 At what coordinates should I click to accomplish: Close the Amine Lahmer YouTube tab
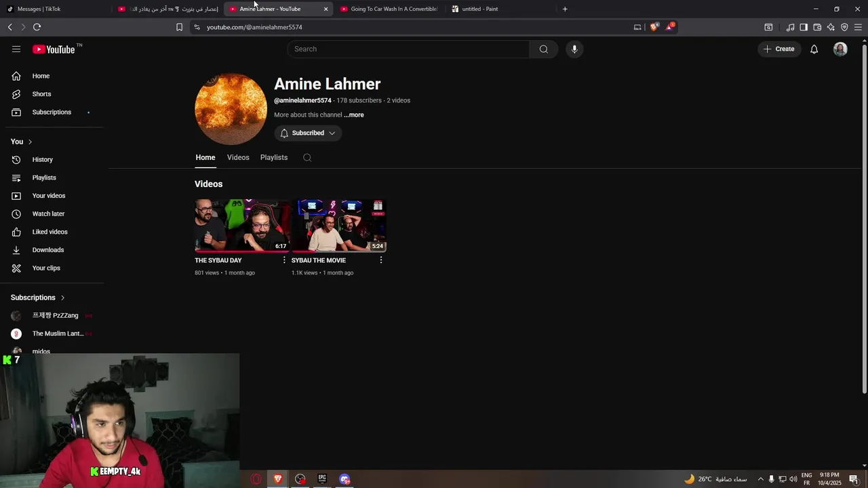pyautogui.click(x=325, y=9)
